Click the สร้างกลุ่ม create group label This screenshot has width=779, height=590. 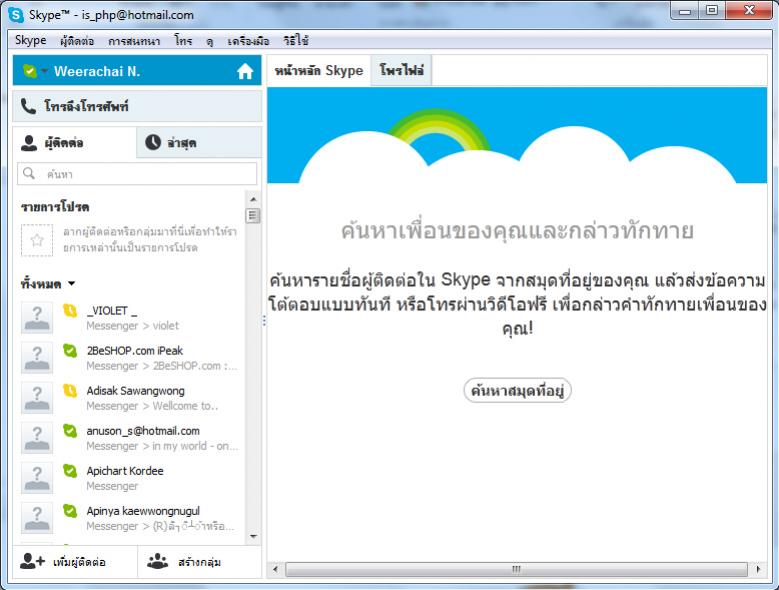[200, 562]
